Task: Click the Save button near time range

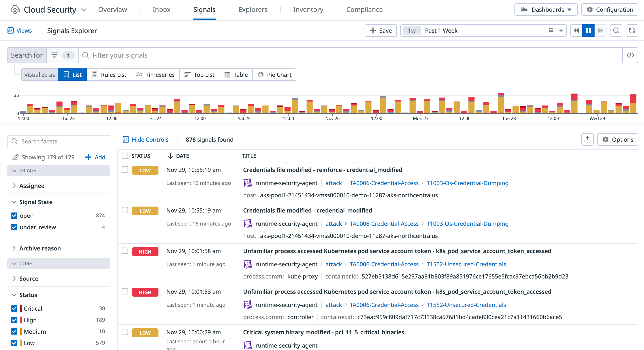Action: click(381, 31)
